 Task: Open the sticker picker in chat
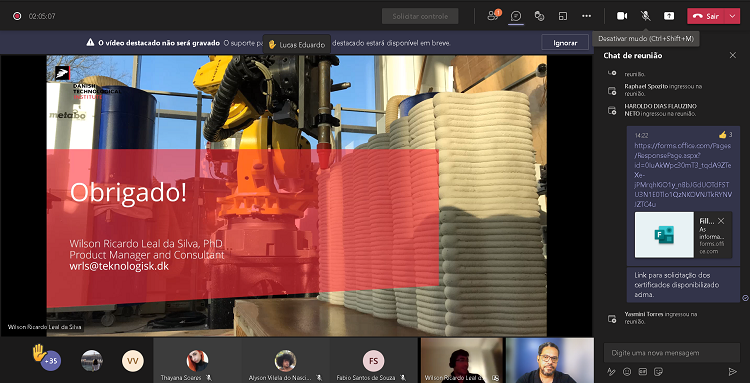(x=658, y=371)
